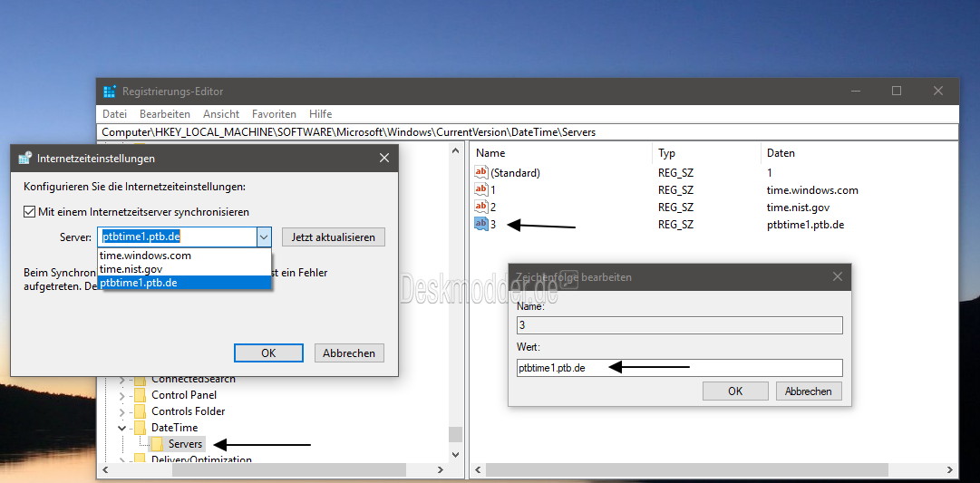The image size is (980, 483).
Task: Click the DeliveryOptimization folder icon
Action: (140, 459)
